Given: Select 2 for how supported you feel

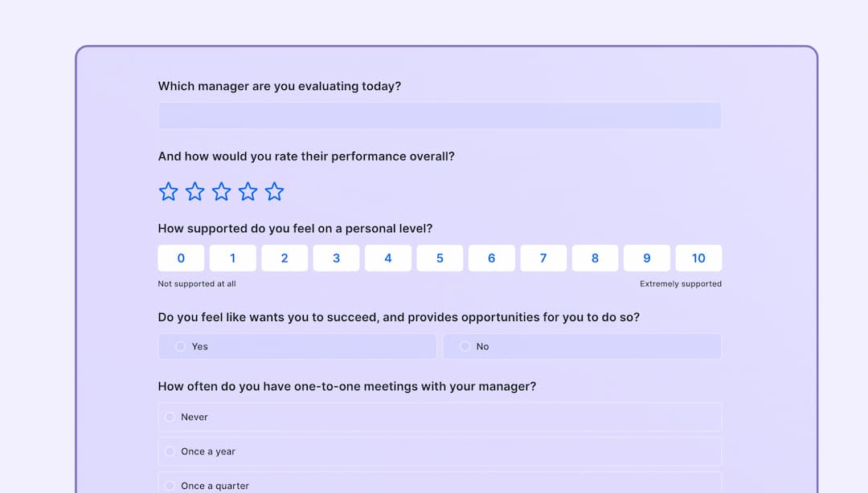Looking at the screenshot, I should point(285,258).
